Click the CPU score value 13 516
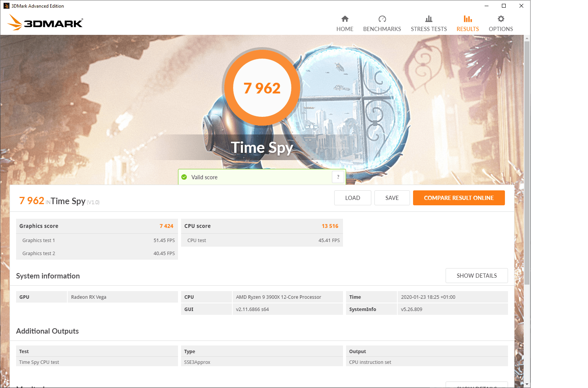The width and height of the screenshot is (588, 388). pos(330,226)
